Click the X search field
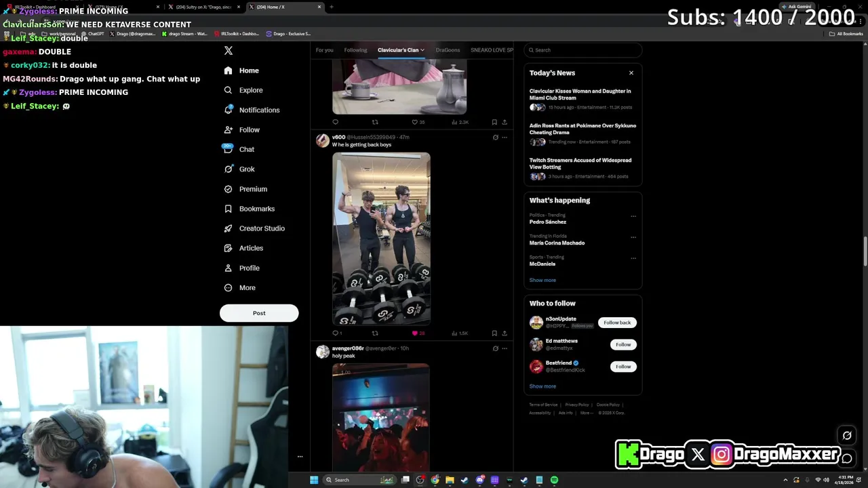This screenshot has height=488, width=868. pyautogui.click(x=583, y=50)
